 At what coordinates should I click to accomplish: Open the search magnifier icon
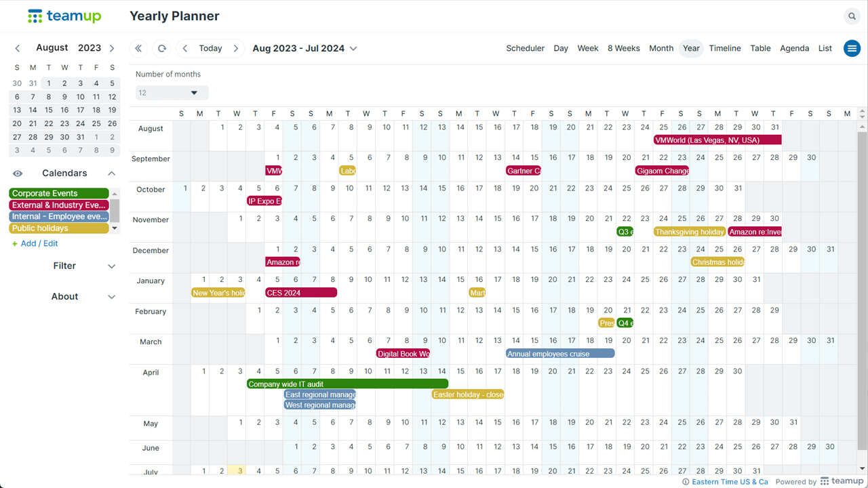tap(852, 16)
